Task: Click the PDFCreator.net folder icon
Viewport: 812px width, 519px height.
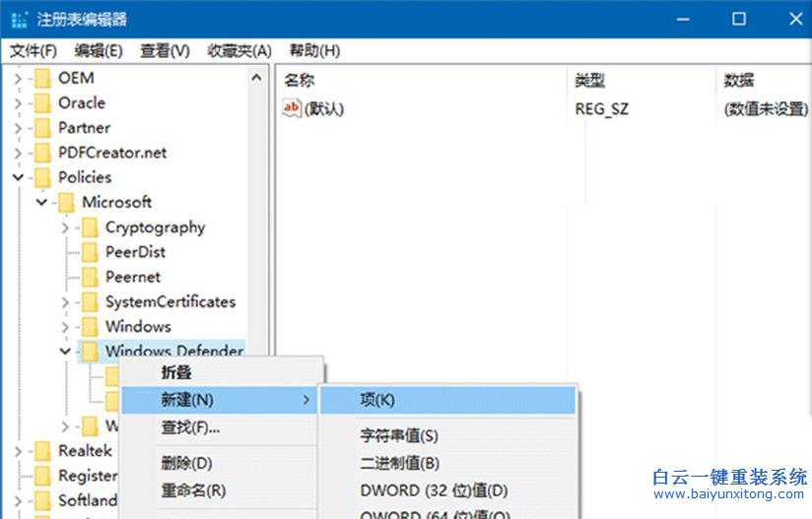Action: point(42,153)
